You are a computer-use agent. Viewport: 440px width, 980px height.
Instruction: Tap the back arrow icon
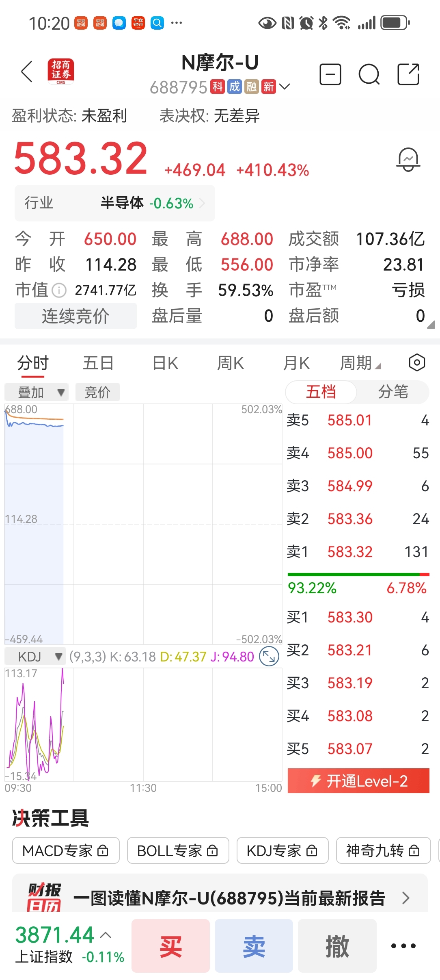click(x=27, y=72)
